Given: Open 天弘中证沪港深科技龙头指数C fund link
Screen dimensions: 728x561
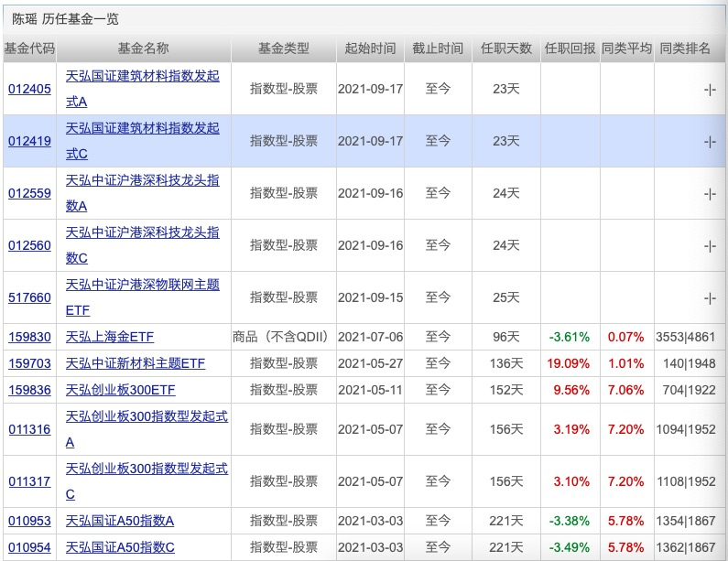Looking at the screenshot, I should [142, 245].
